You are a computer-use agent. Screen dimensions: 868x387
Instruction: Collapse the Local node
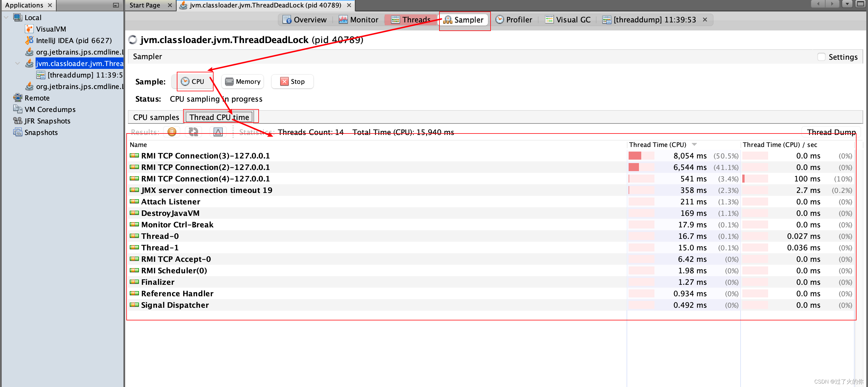[x=6, y=18]
